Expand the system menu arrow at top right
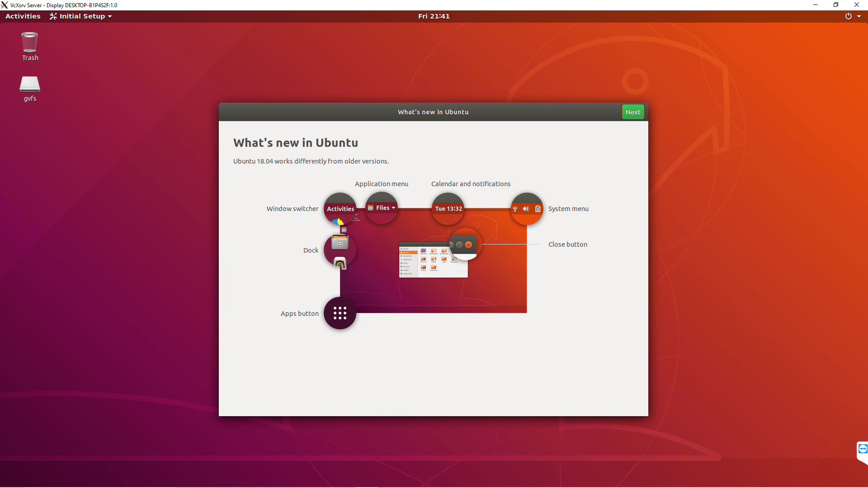 [859, 16]
